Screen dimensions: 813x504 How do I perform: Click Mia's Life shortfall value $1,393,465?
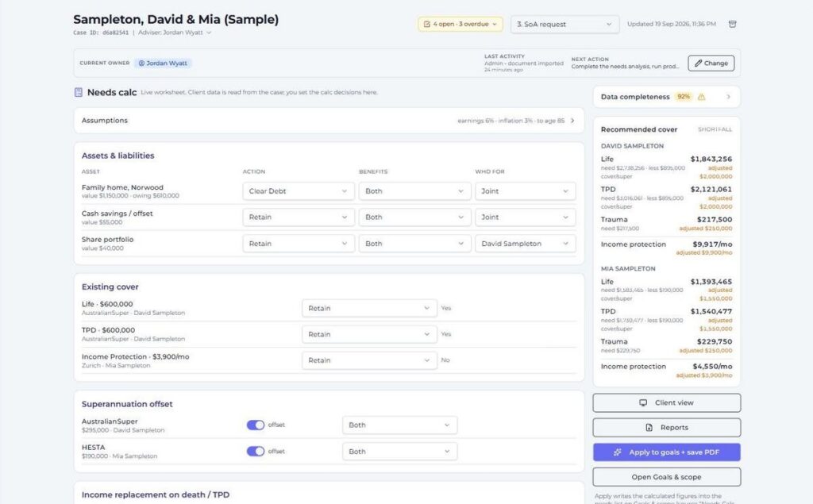coord(711,282)
